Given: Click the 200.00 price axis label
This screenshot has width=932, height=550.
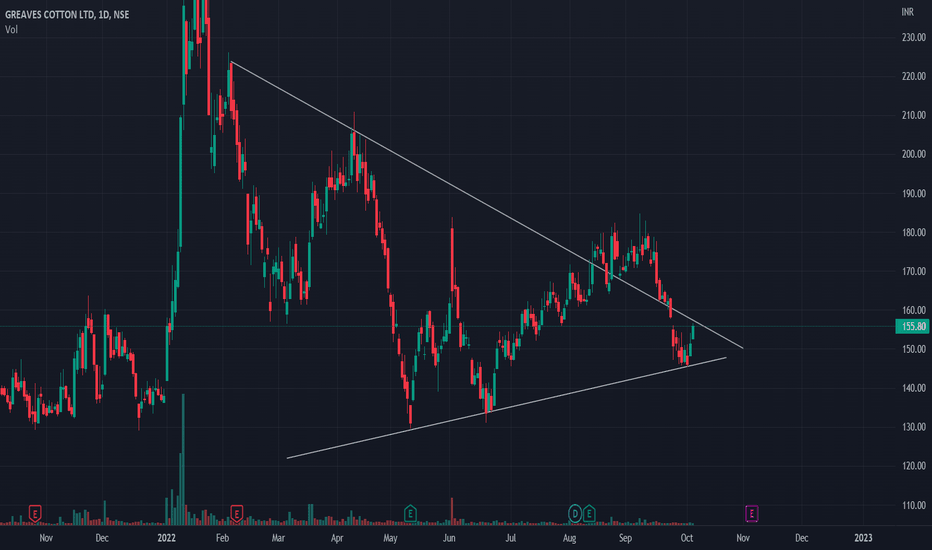Looking at the screenshot, I should (x=914, y=154).
